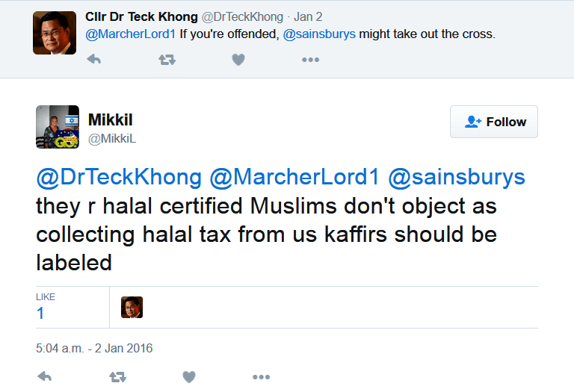Screen dimensions: 574x392
Task: Open the 5:04 a.m. timestamp link
Action: [x=94, y=348]
